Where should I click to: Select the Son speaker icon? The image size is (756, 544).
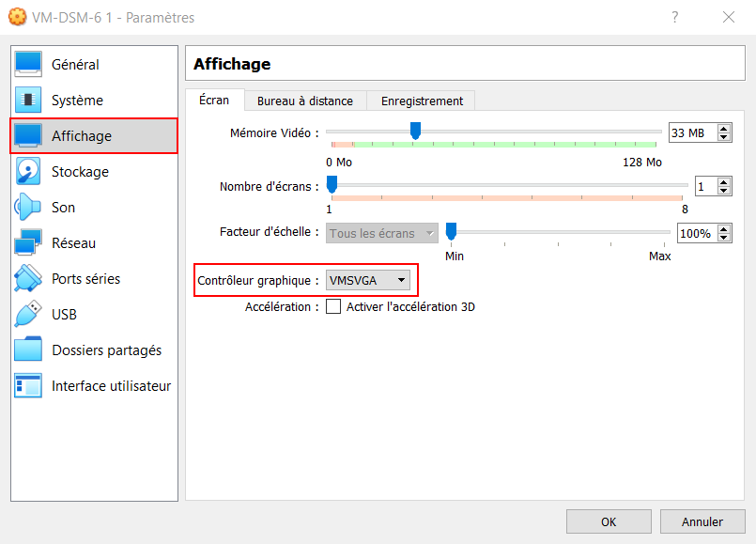tap(28, 207)
